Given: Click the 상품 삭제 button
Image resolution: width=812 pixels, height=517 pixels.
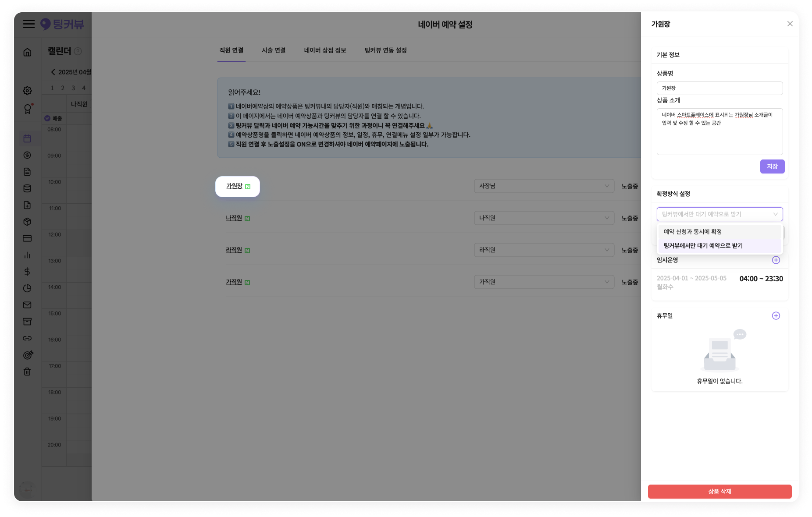Looking at the screenshot, I should [x=719, y=492].
